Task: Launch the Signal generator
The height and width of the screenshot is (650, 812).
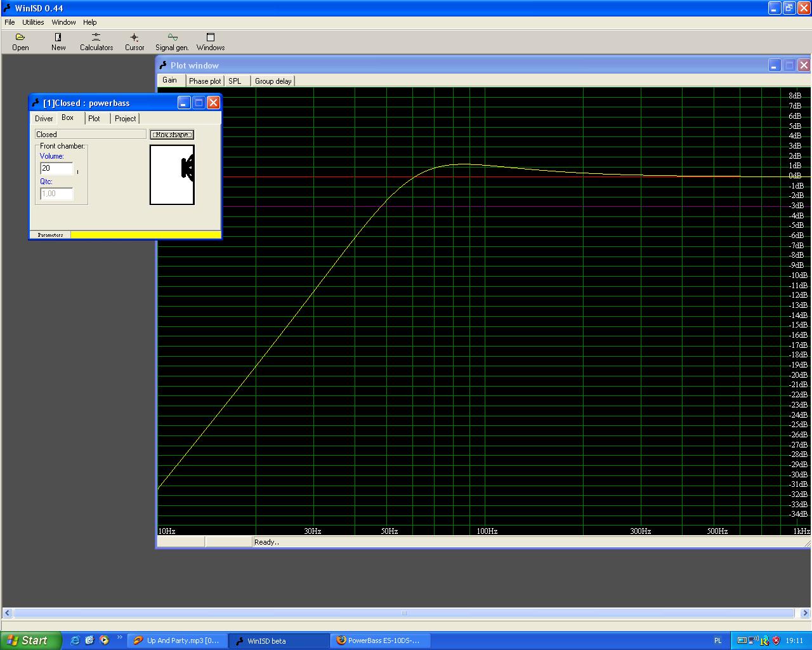Action: point(172,42)
